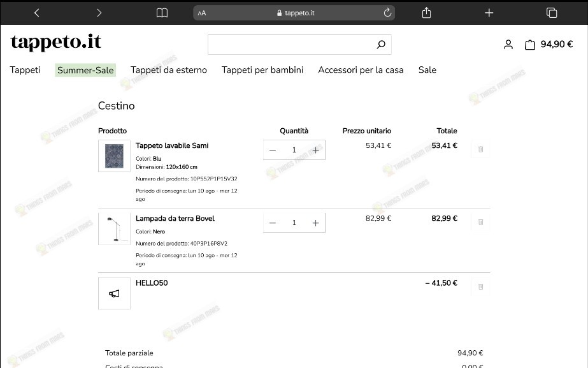Open the bookmarks book icon
The height and width of the screenshot is (368, 588).
point(162,13)
